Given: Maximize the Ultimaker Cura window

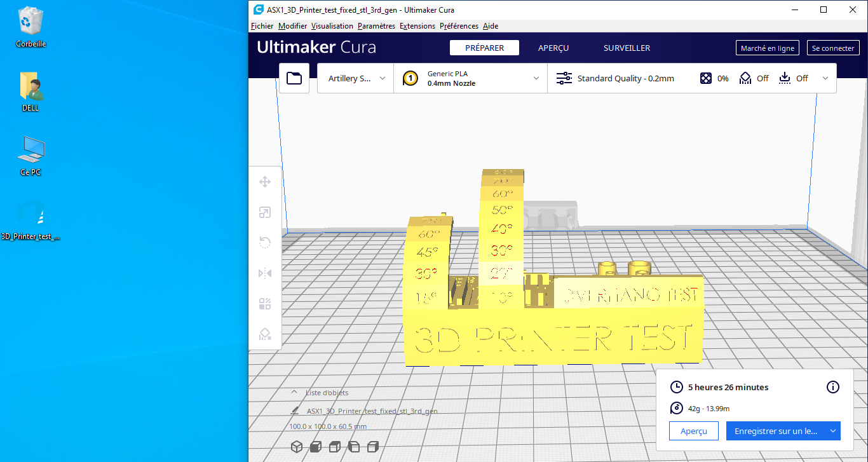Looking at the screenshot, I should click(x=824, y=10).
